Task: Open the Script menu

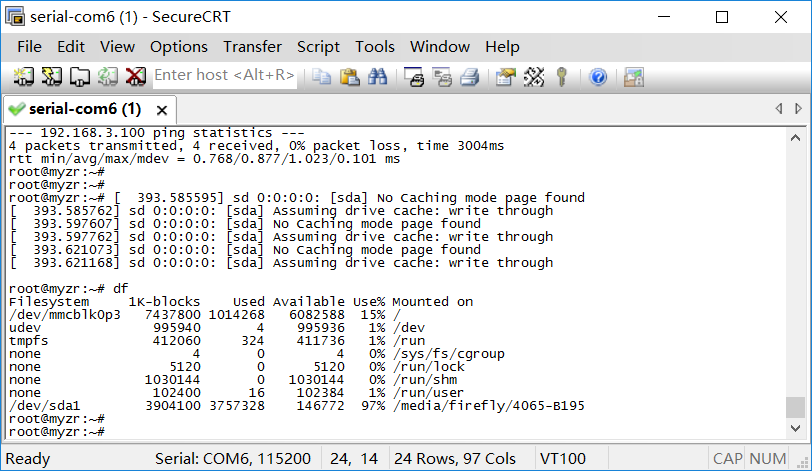Action: tap(318, 47)
